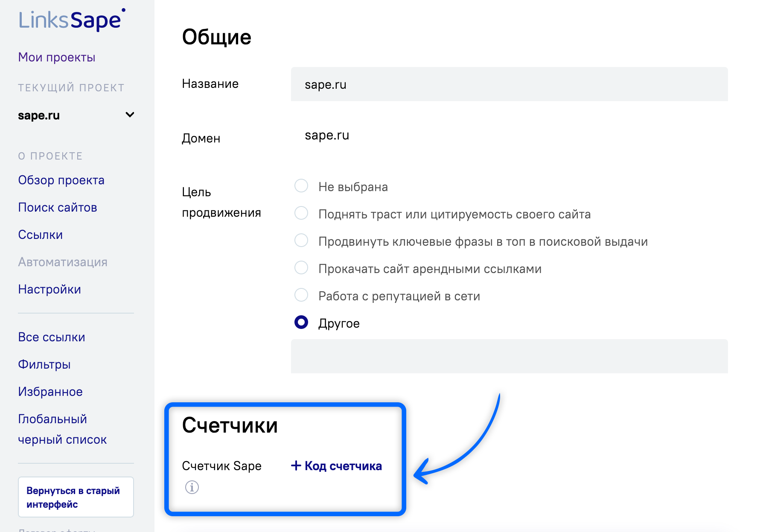Click the 'Название' field label

(210, 84)
